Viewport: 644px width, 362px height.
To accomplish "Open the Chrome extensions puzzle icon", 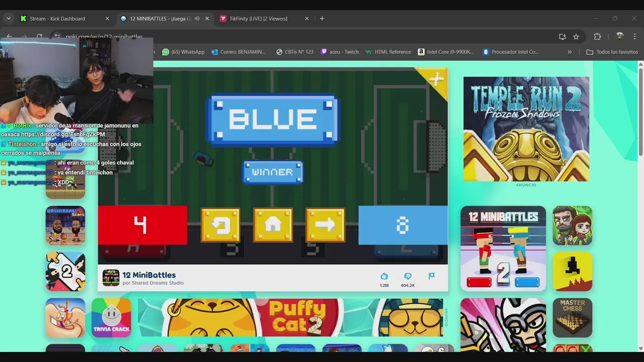I will tap(598, 37).
